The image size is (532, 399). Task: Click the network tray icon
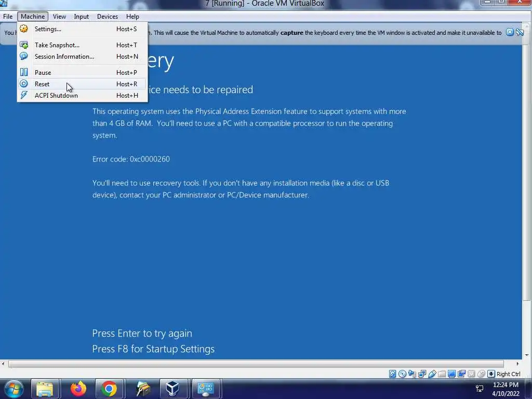[x=480, y=389]
